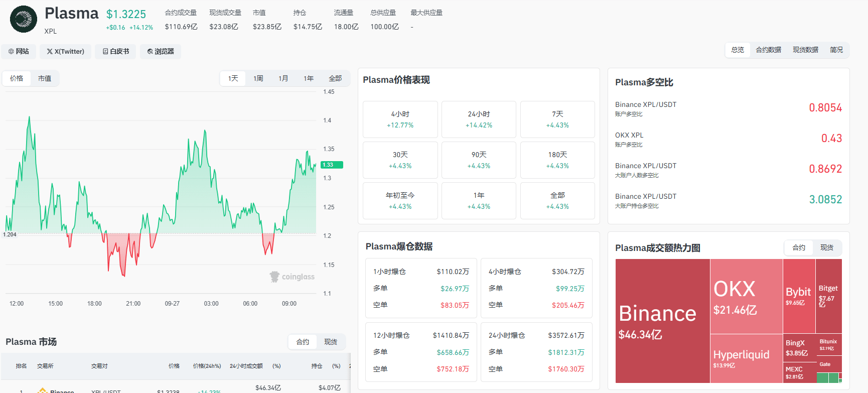
Task: Click the Bitunix heatmap block
Action: (x=829, y=345)
